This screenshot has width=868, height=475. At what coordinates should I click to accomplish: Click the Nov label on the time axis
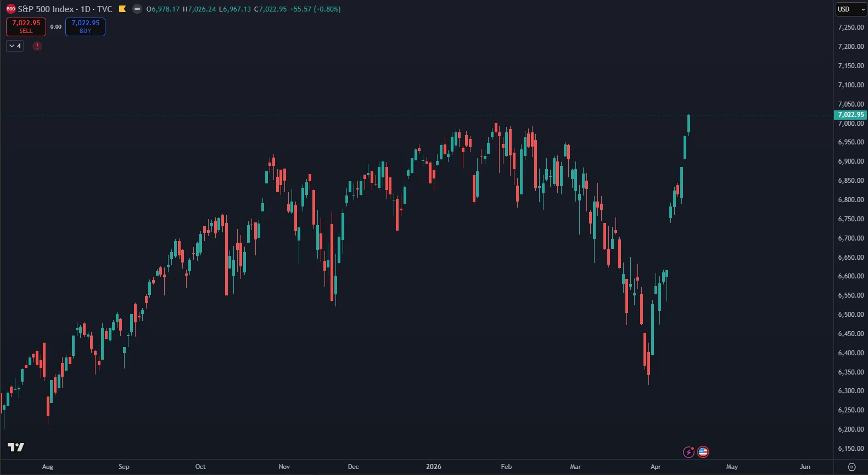pyautogui.click(x=284, y=467)
